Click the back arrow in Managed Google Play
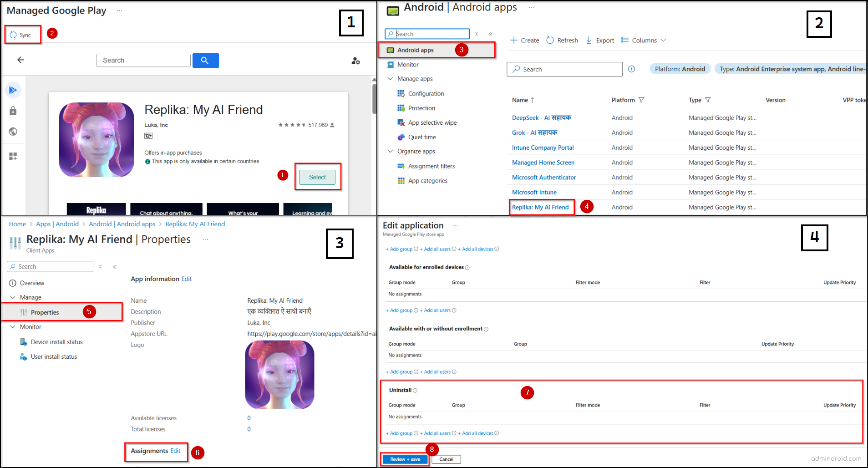The height and width of the screenshot is (468, 868). click(20, 60)
